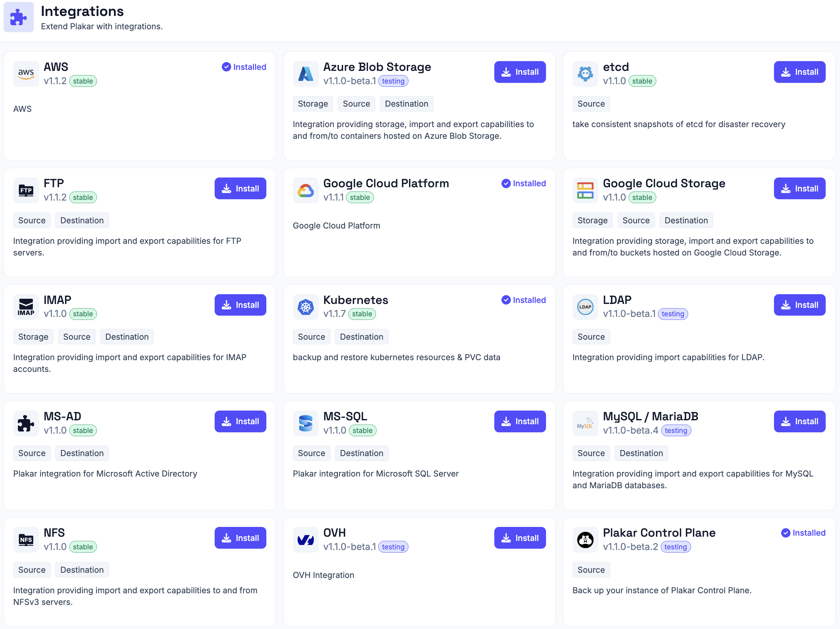Click the Destination tag on MS-AD card
This screenshot has width=840, height=629.
[x=82, y=453]
